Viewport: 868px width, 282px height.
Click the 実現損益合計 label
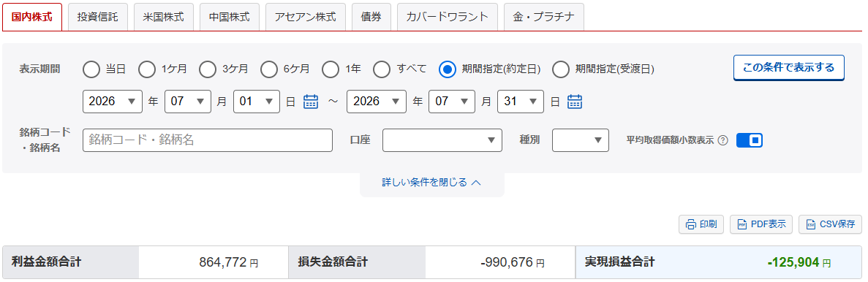click(x=619, y=262)
